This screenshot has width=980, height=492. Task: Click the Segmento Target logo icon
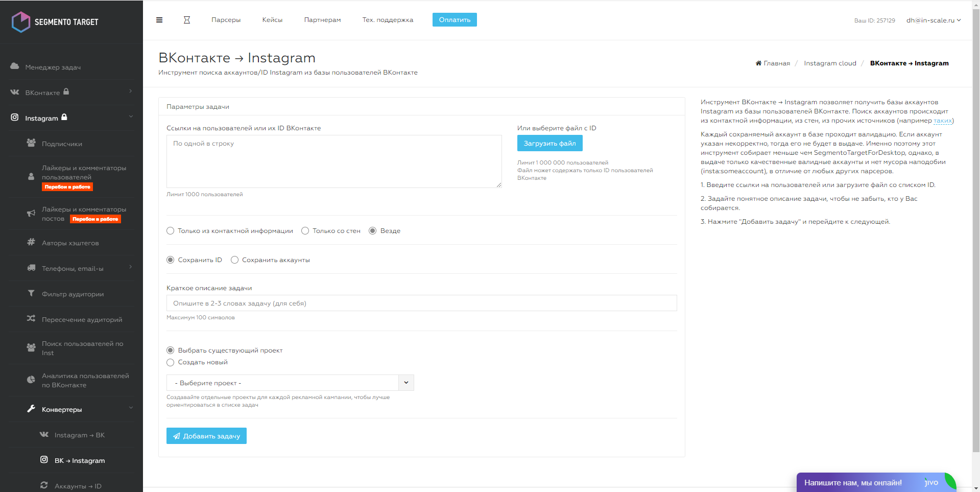click(21, 22)
